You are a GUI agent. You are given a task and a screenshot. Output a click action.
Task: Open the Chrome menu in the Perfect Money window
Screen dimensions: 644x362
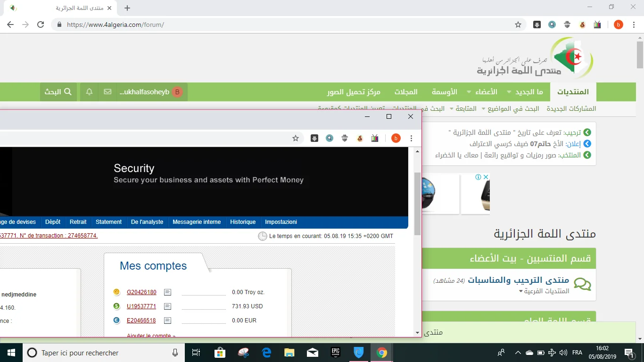pyautogui.click(x=412, y=138)
